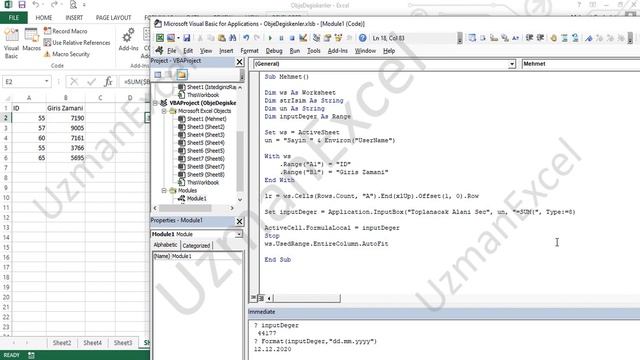Click Insert UserForm icon in VBA toolbar

coord(171,38)
